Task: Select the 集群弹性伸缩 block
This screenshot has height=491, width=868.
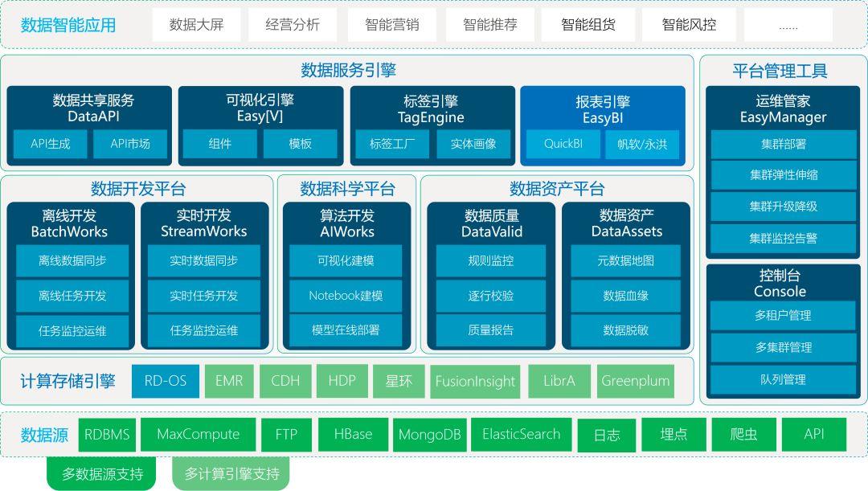Action: click(784, 175)
